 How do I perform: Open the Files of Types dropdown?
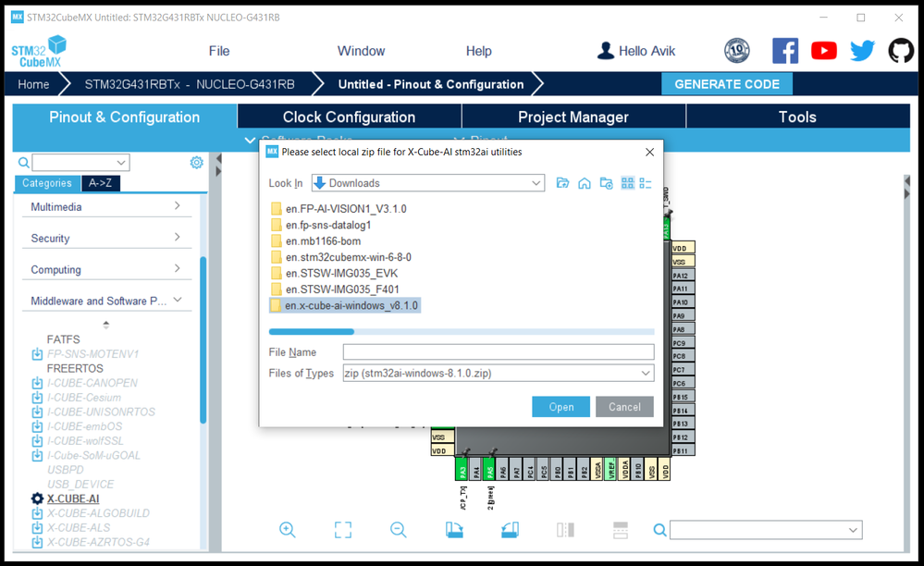646,373
